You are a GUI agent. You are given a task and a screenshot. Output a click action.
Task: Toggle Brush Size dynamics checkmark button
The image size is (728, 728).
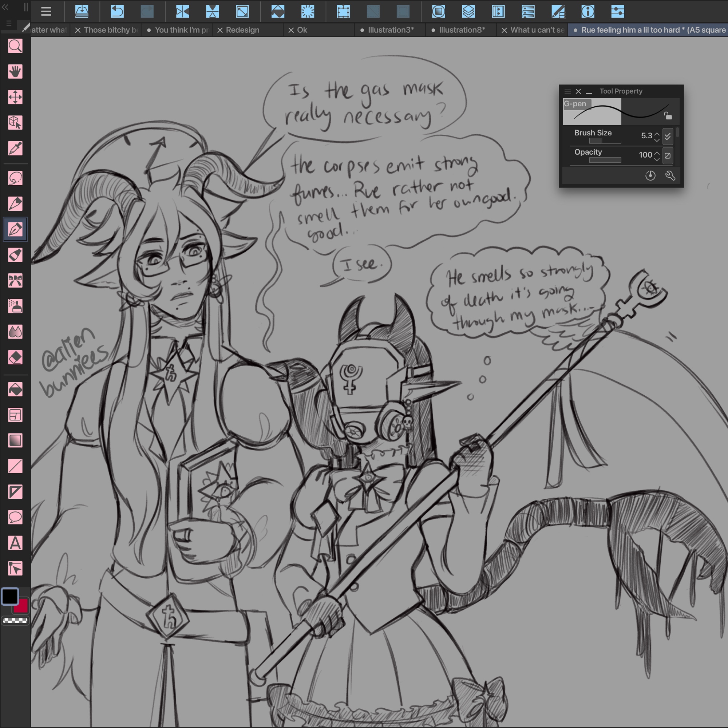pos(667,136)
